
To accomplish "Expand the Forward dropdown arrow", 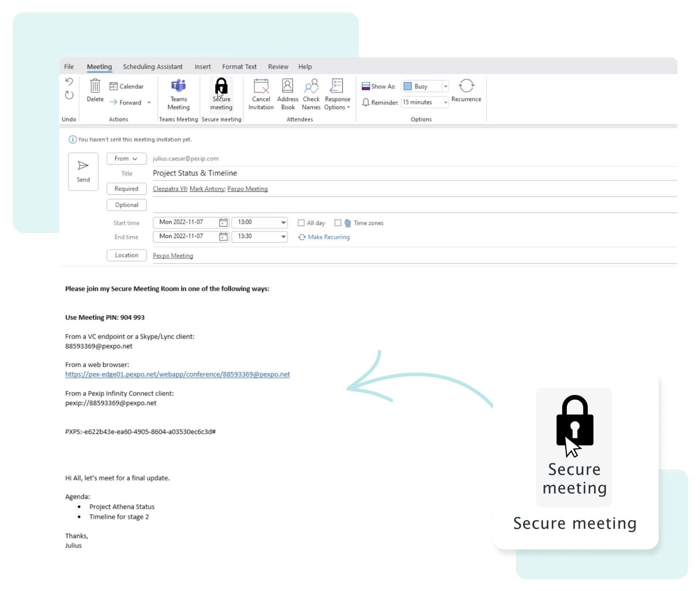I will [x=149, y=102].
